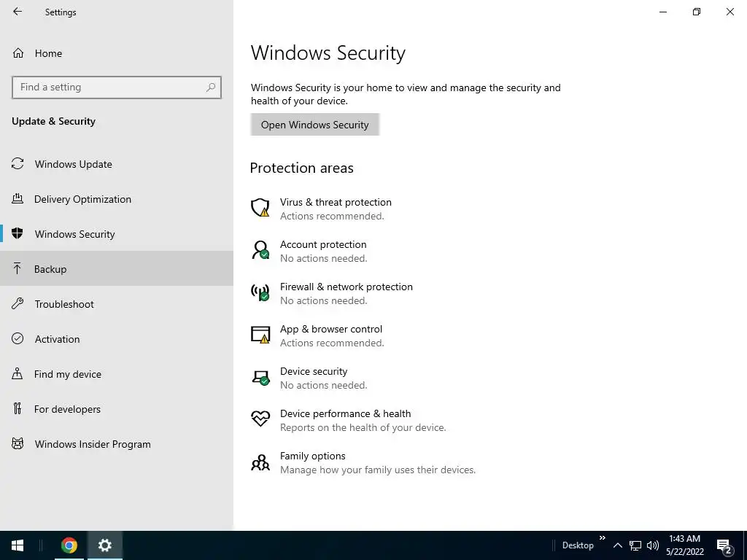Screen dimensions: 747x560
Task: Click the Windows Security shield sidebar icon
Action: pyautogui.click(x=18, y=233)
